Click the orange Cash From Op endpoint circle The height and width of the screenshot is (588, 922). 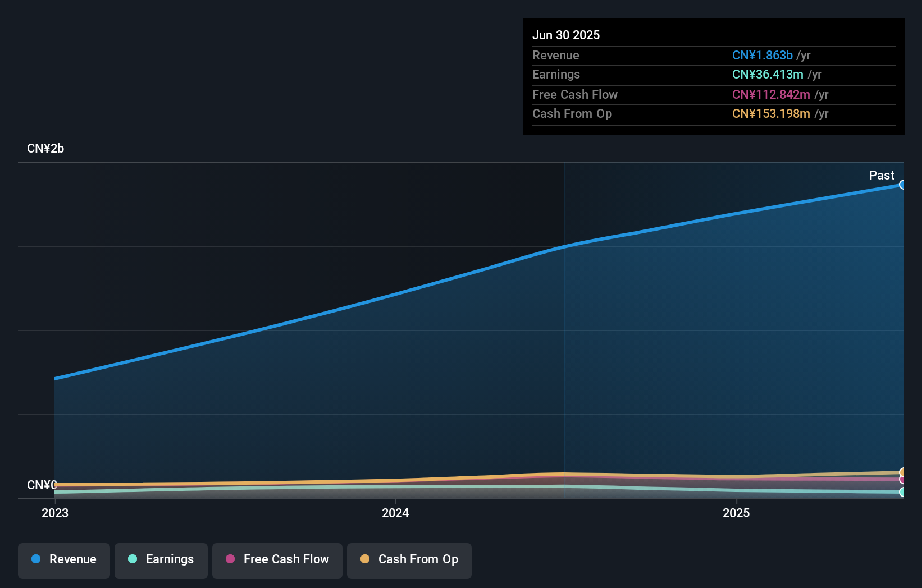pos(902,472)
